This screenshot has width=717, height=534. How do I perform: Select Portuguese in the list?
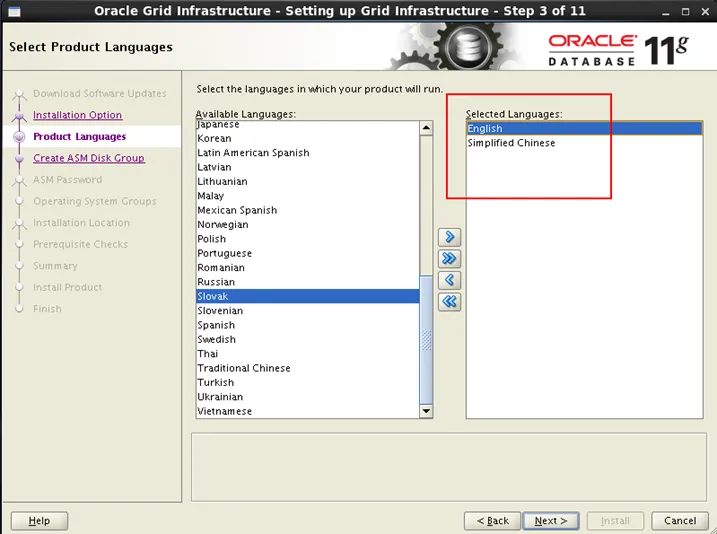(308, 253)
